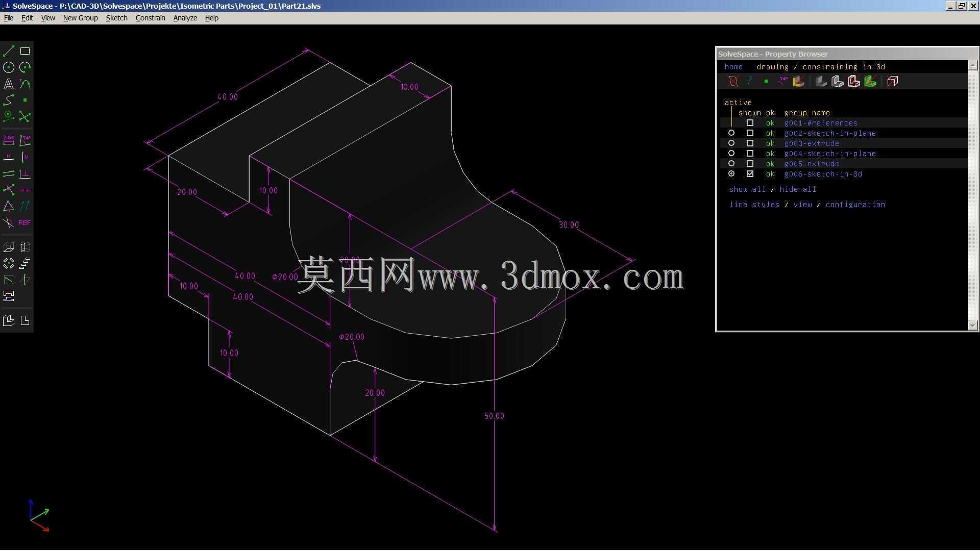This screenshot has width=980, height=551.
Task: Open the New Group menu
Action: point(80,18)
